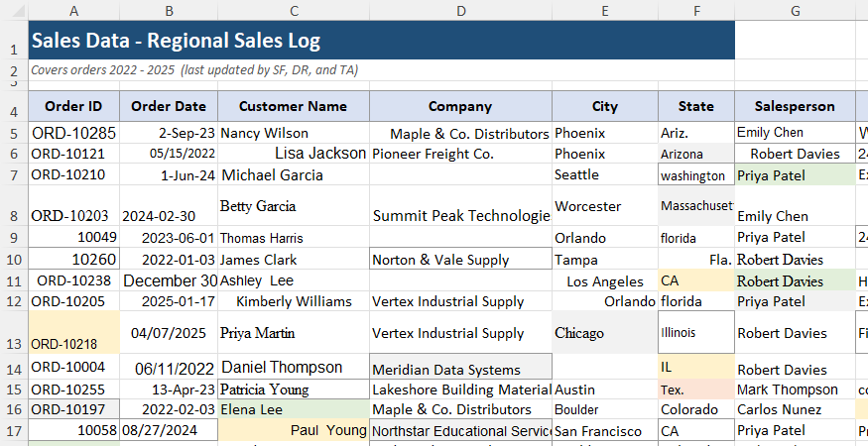Select cell ORD-10285
The width and height of the screenshot is (868, 446).
point(73,133)
